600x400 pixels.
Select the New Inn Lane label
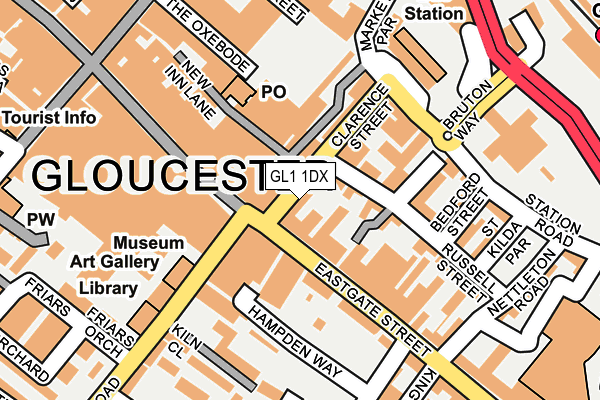tap(192, 90)
